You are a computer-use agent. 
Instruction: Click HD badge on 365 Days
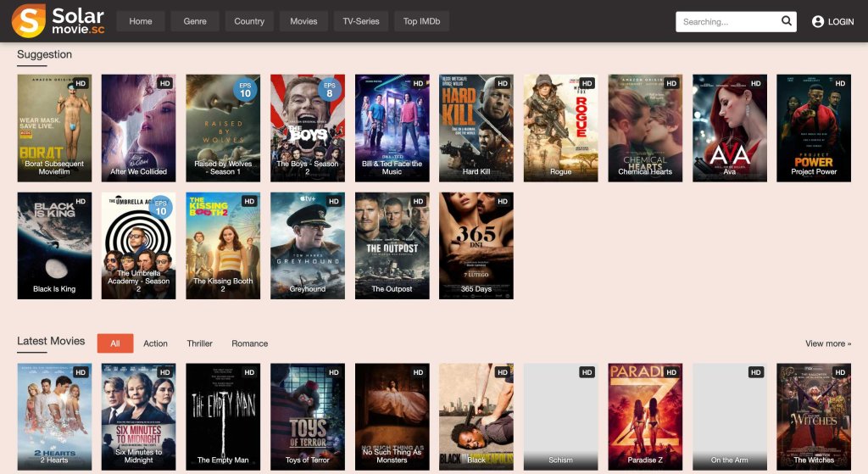pos(503,202)
